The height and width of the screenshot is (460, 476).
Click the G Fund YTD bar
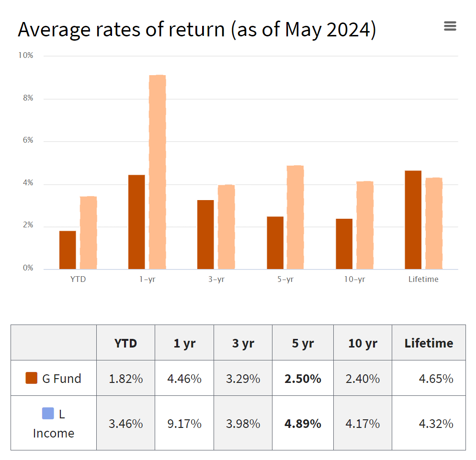pyautogui.click(x=67, y=249)
